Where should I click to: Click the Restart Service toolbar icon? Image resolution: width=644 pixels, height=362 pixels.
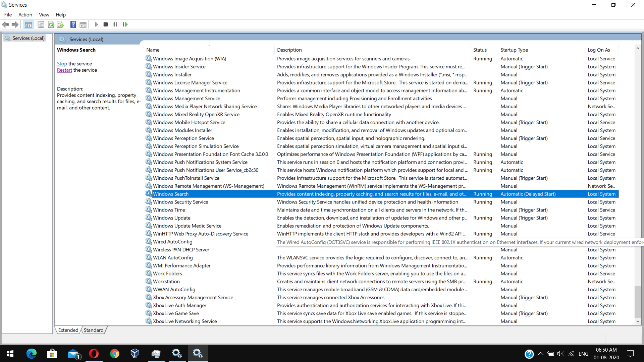[x=125, y=24]
